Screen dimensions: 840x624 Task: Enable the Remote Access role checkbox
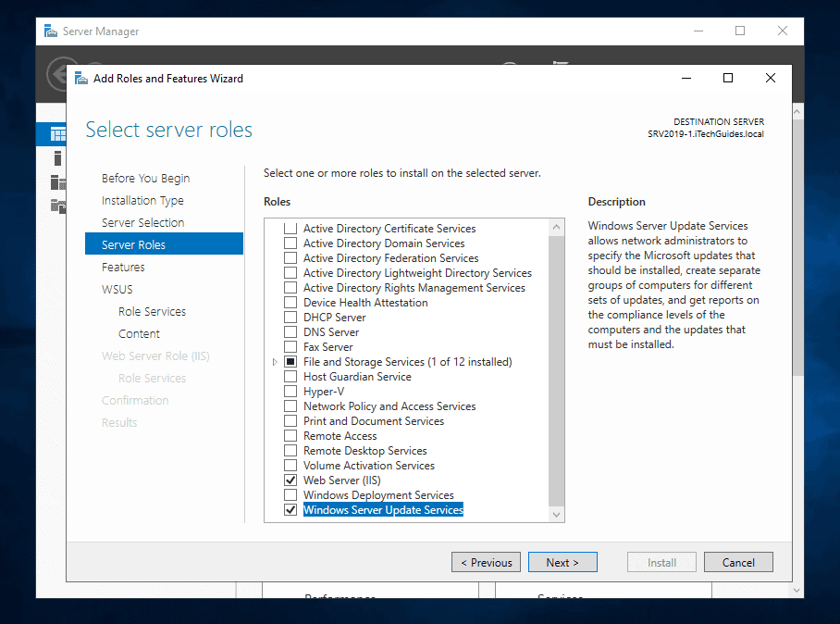click(290, 435)
